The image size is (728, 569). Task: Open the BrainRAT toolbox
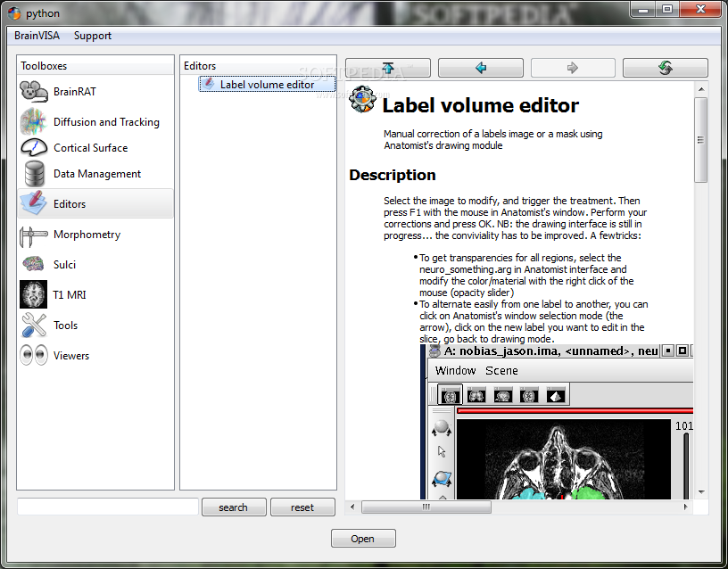(95, 92)
